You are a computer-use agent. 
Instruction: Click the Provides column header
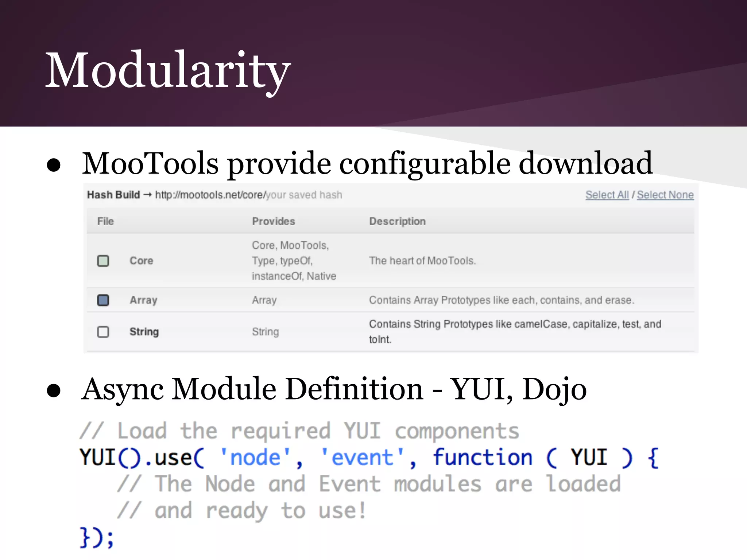(273, 221)
